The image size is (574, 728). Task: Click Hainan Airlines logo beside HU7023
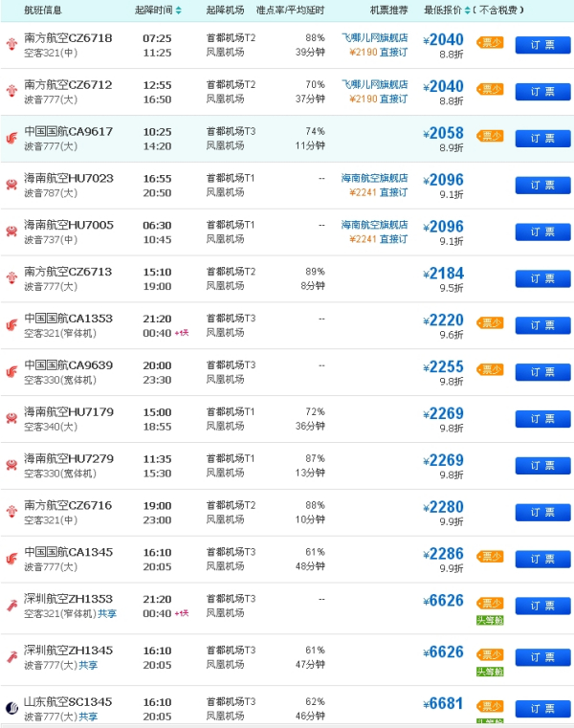[11, 185]
